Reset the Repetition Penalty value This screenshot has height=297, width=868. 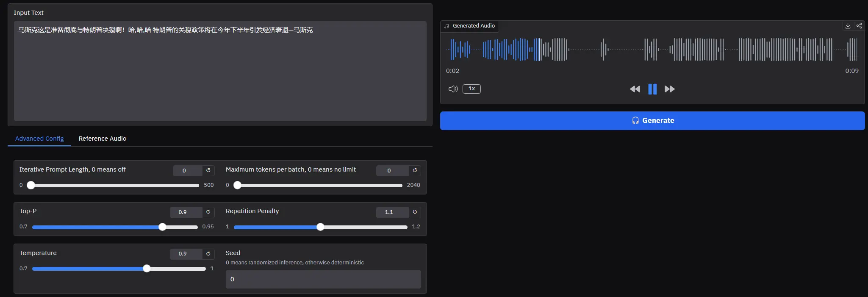415,212
